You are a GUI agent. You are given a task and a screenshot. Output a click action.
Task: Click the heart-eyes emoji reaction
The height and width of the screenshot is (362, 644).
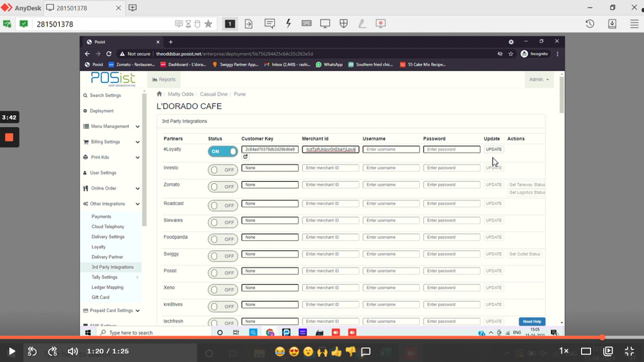tap(294, 351)
